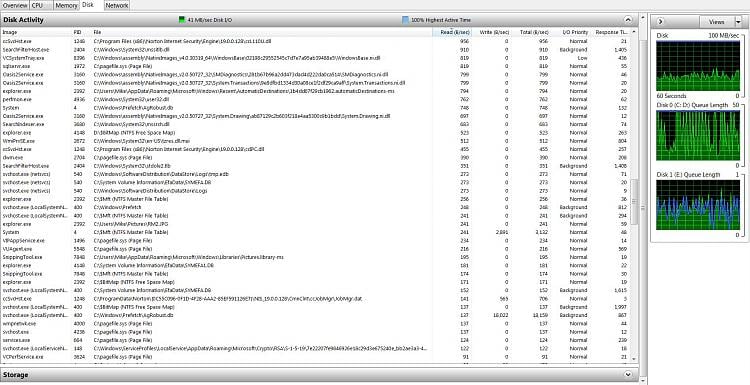Select the Disk tab
The height and width of the screenshot is (385, 750).
[88, 5]
